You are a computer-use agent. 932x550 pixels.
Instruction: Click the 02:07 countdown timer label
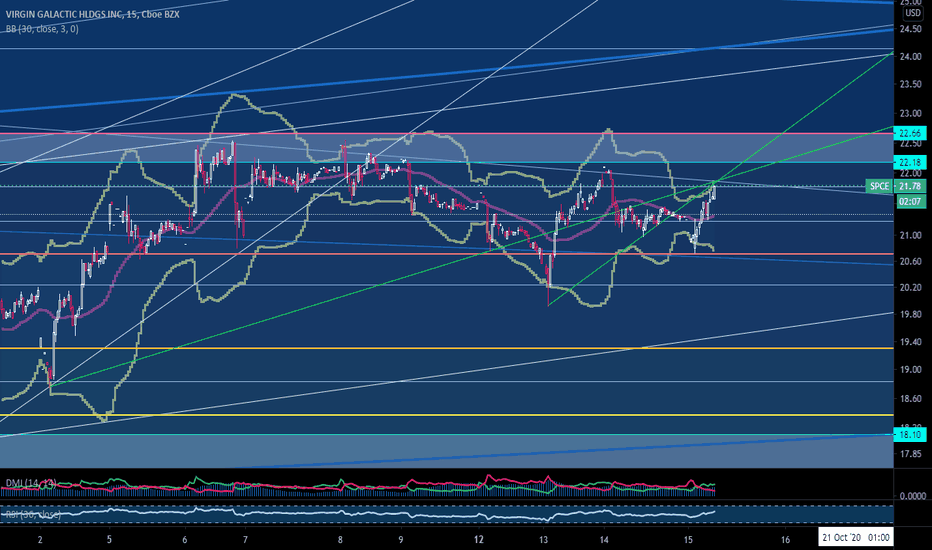coord(909,202)
